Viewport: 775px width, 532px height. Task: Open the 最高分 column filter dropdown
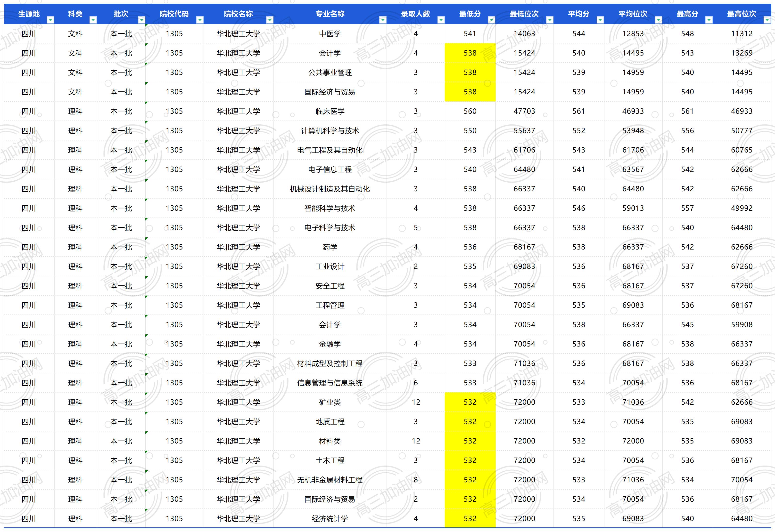(709, 20)
